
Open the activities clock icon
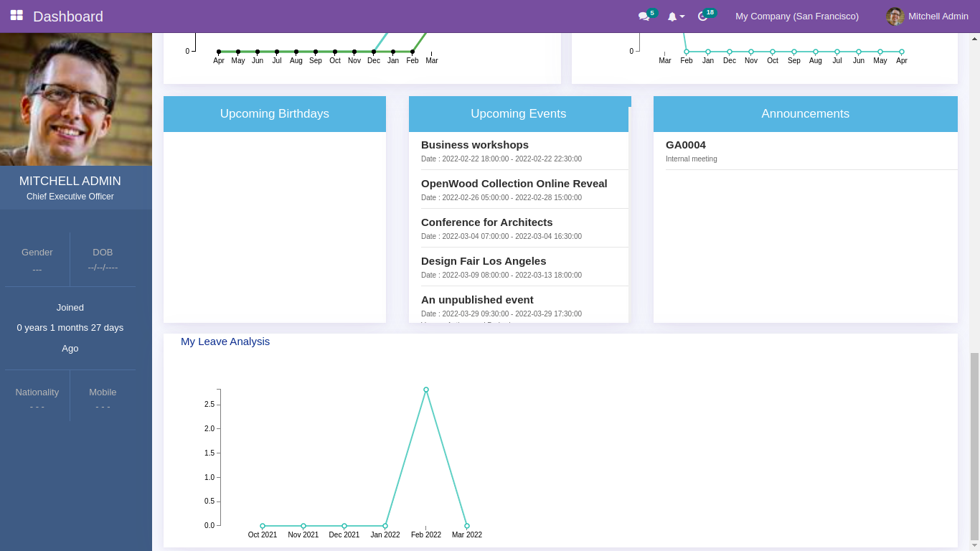click(x=702, y=17)
